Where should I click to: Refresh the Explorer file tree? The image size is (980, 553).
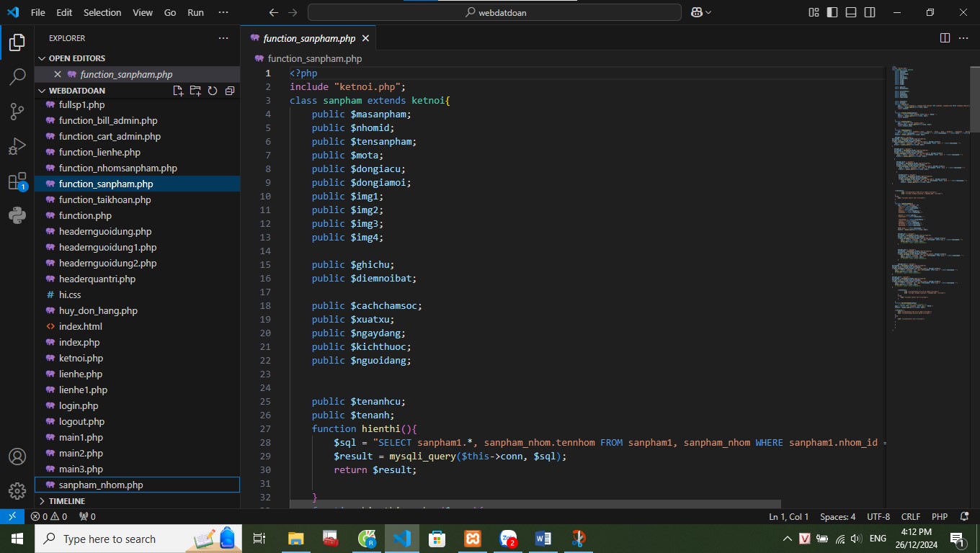click(213, 91)
